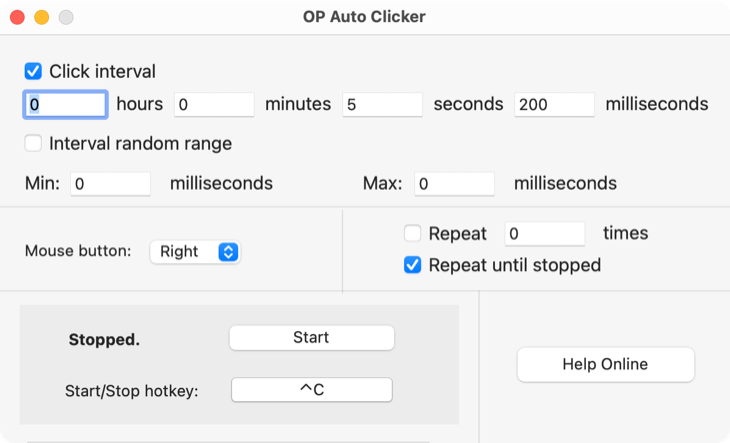730x443 pixels.
Task: Toggle the Click interval checkbox
Action: coord(33,72)
